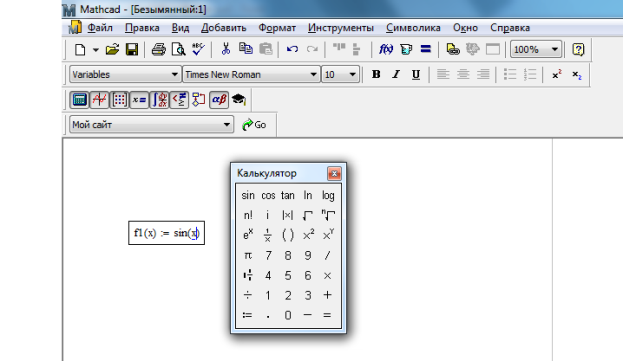Open the Evaluation x= palette icon
Image resolution: width=623 pixels, height=362 pixels.
[139, 100]
